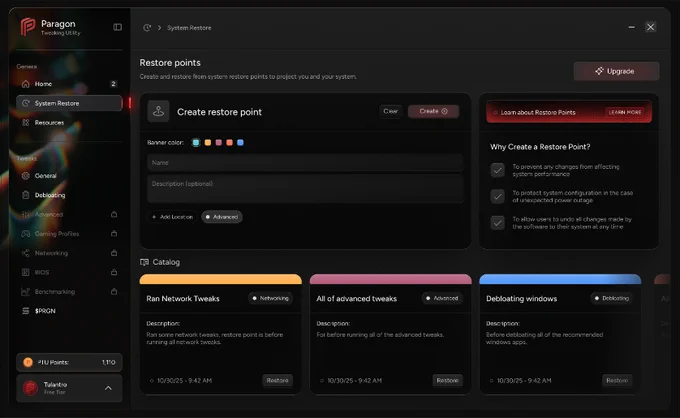Open the $PRGN sidebar item
Viewport: 680px width, 418px height.
coord(69,311)
